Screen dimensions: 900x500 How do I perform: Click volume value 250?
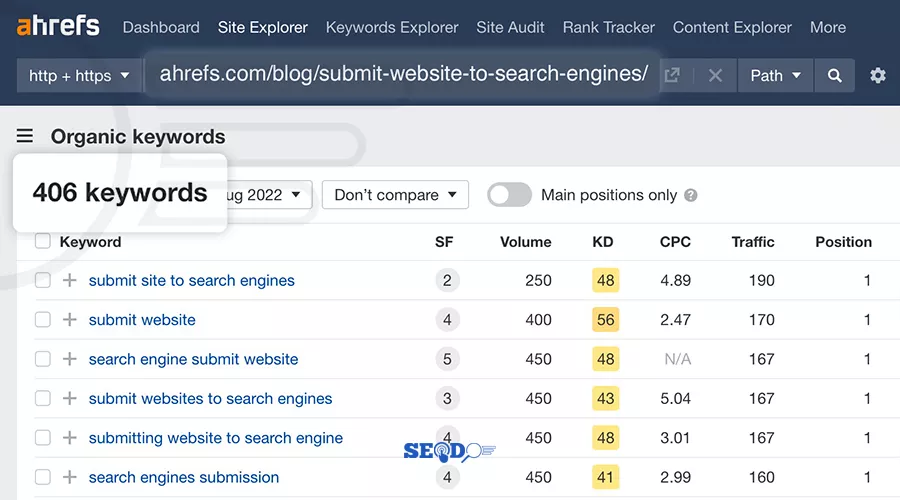tap(538, 280)
